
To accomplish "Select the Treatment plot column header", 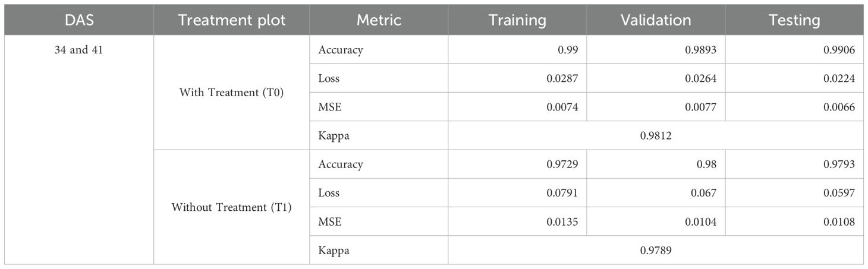I will point(231,20).
